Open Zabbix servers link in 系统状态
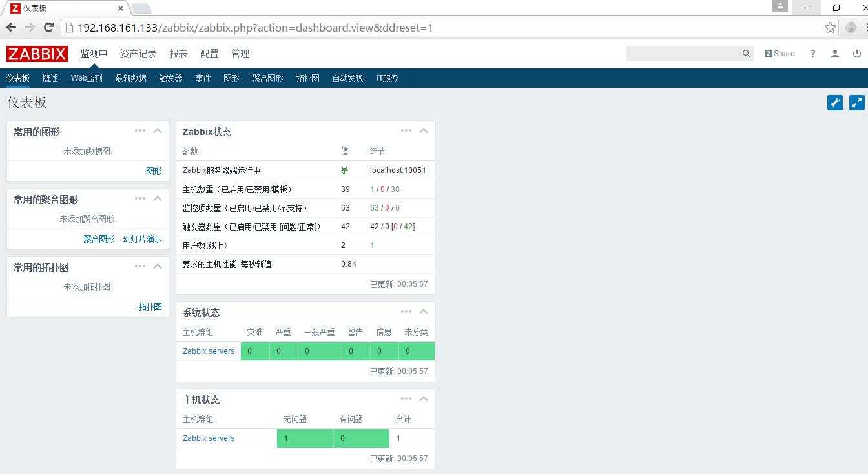Image resolution: width=868 pixels, height=474 pixels. (x=209, y=351)
